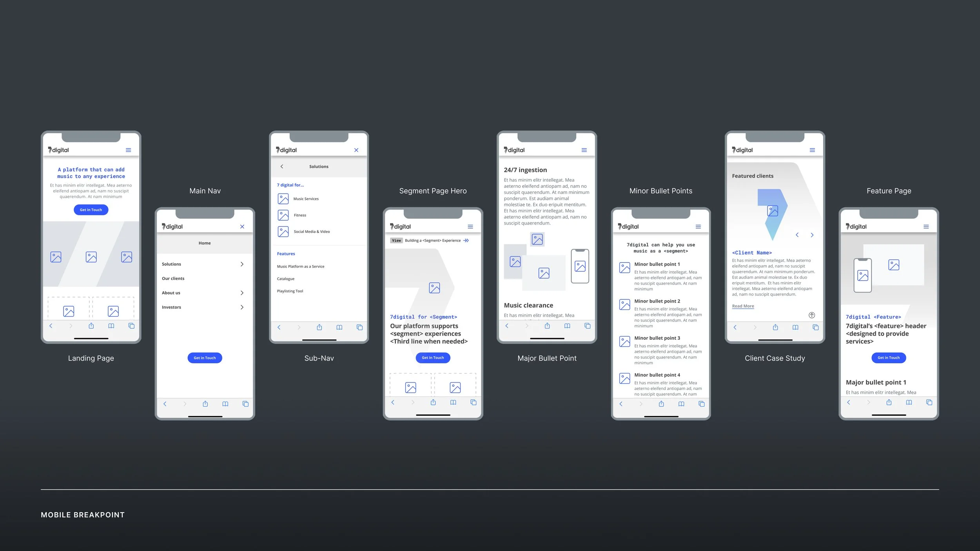This screenshot has height=551, width=980.
Task: Click tabs icon in Sub-Nav browser bar
Action: (x=359, y=327)
